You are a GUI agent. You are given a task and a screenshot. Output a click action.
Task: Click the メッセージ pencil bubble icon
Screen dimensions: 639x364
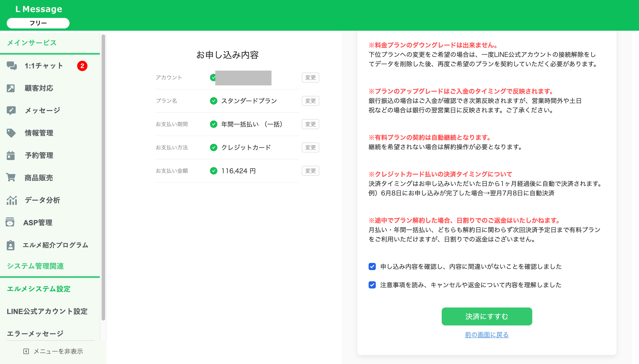coord(11,110)
